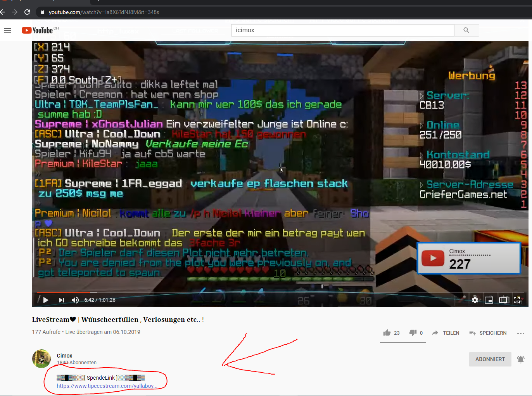Screen dimensions: 532x396
Task: Open the YouTube hamburger guide menu
Action: (8, 30)
